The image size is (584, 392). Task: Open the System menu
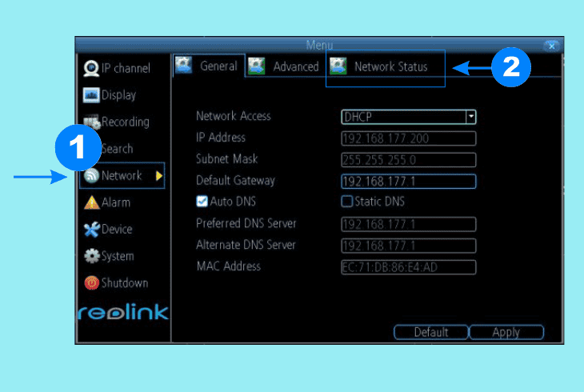pos(109,256)
